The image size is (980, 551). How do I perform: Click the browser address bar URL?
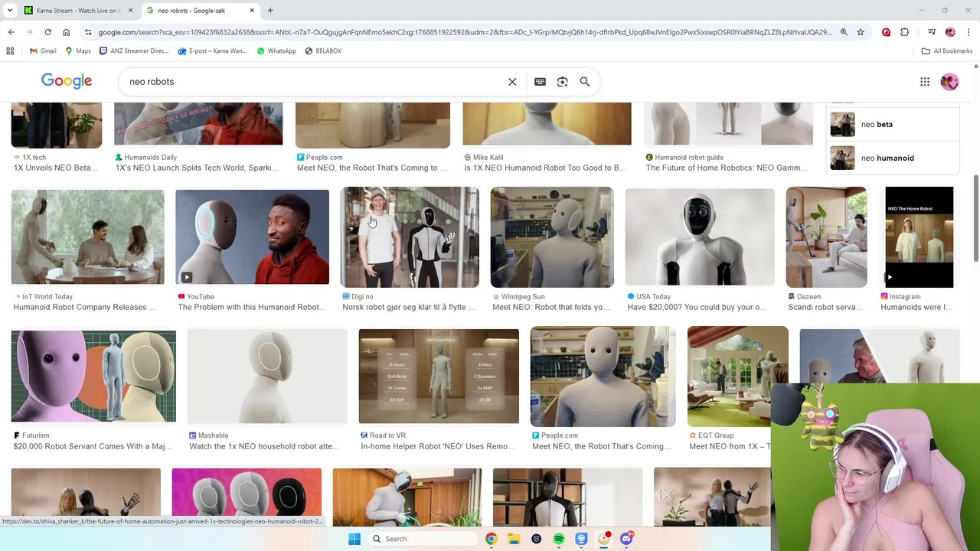tap(464, 32)
